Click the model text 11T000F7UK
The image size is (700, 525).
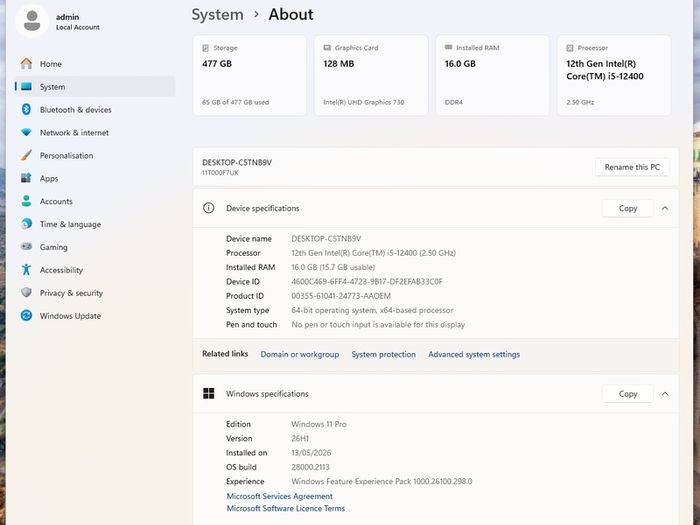click(220, 173)
